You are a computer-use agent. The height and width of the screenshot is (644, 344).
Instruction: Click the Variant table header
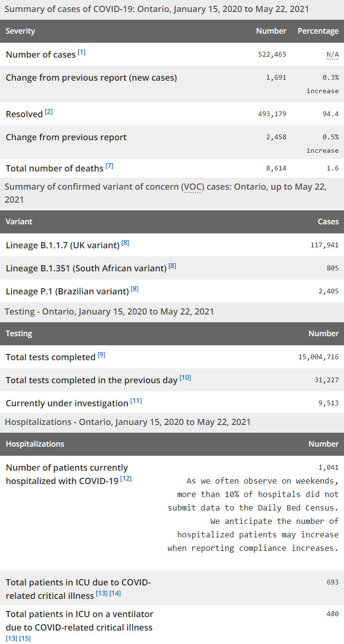[19, 222]
